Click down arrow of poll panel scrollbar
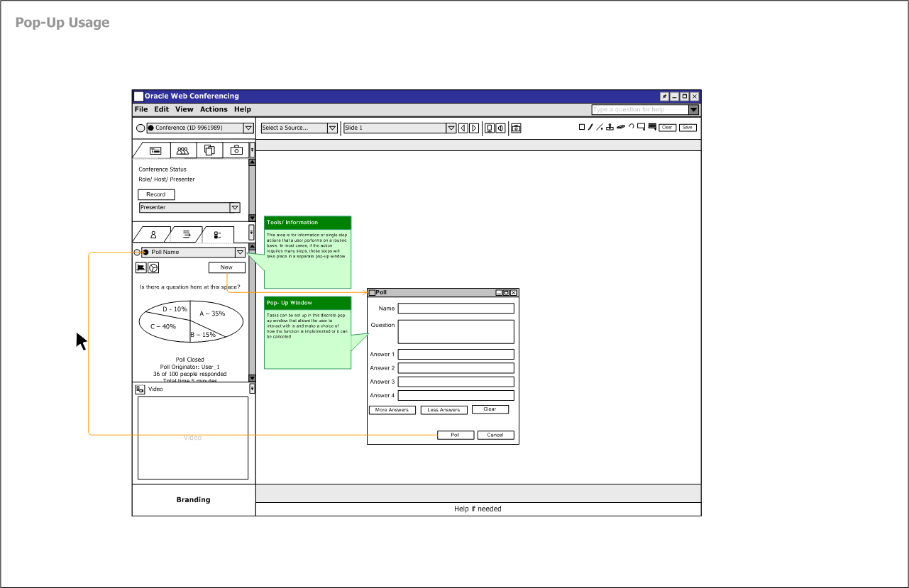Viewport: 909px width, 588px height. point(252,378)
